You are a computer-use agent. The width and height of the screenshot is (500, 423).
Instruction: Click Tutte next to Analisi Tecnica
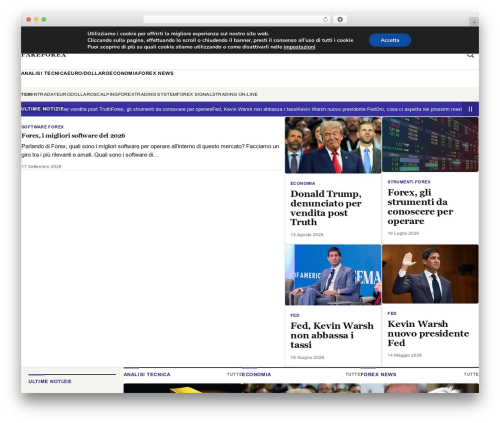pyautogui.click(x=234, y=375)
